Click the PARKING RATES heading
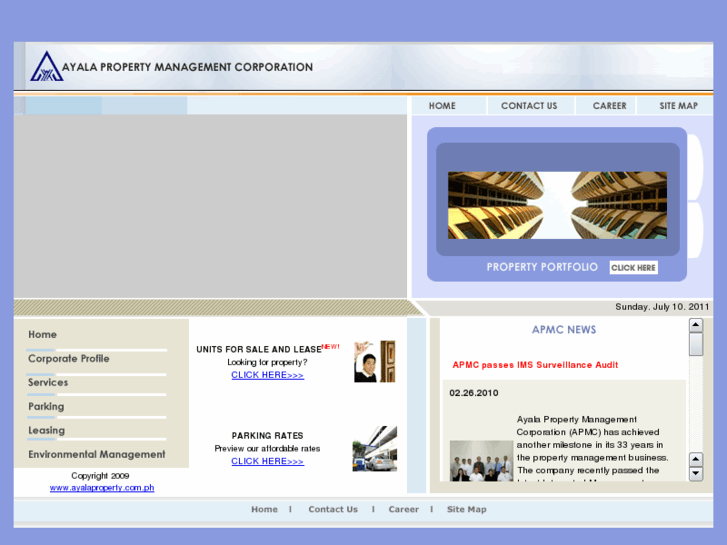The height and width of the screenshot is (545, 727). coord(268,436)
